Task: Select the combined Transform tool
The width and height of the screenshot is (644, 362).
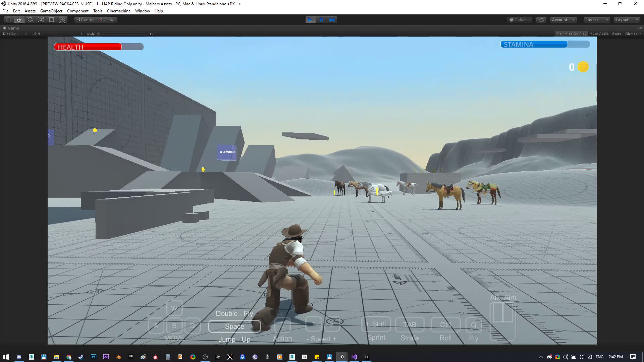Action: [62, 20]
